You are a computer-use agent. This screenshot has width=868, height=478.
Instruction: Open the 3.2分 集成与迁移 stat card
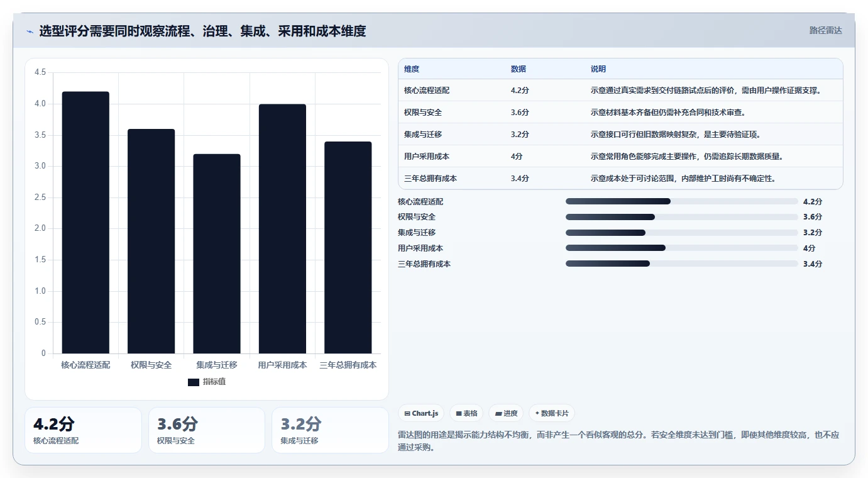click(x=331, y=430)
